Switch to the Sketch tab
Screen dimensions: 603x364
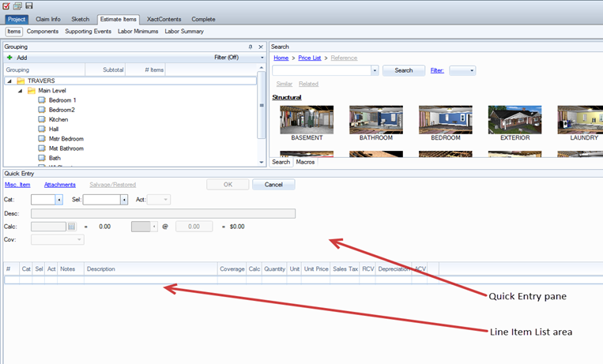click(81, 19)
